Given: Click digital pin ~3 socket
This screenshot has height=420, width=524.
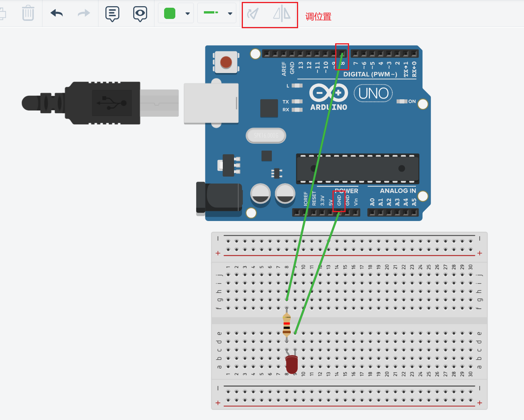Looking at the screenshot, I should click(389, 54).
